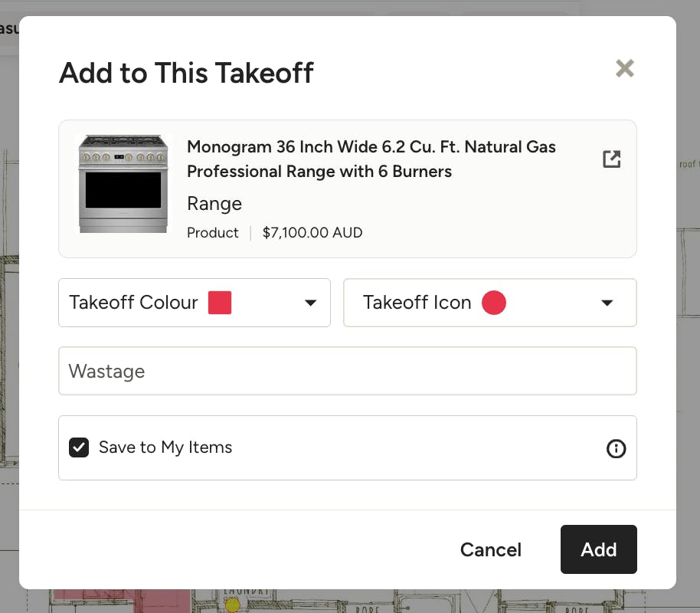The width and height of the screenshot is (700, 613).
Task: Click the Save to My Items label
Action: (x=165, y=447)
